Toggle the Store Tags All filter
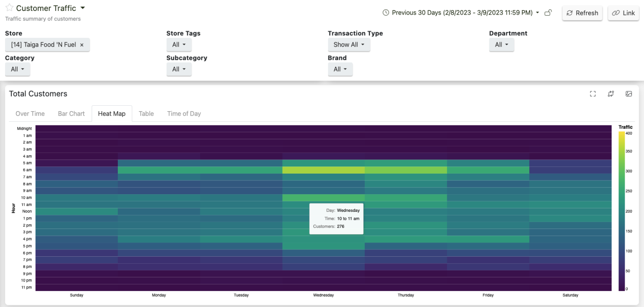Viewport: 644px width, 307px height. 179,44
